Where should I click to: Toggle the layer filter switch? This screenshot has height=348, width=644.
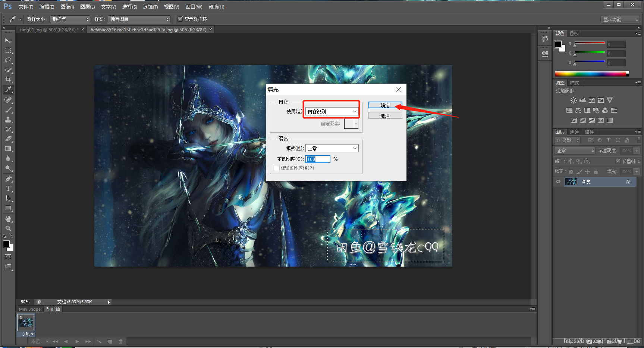tap(639, 140)
